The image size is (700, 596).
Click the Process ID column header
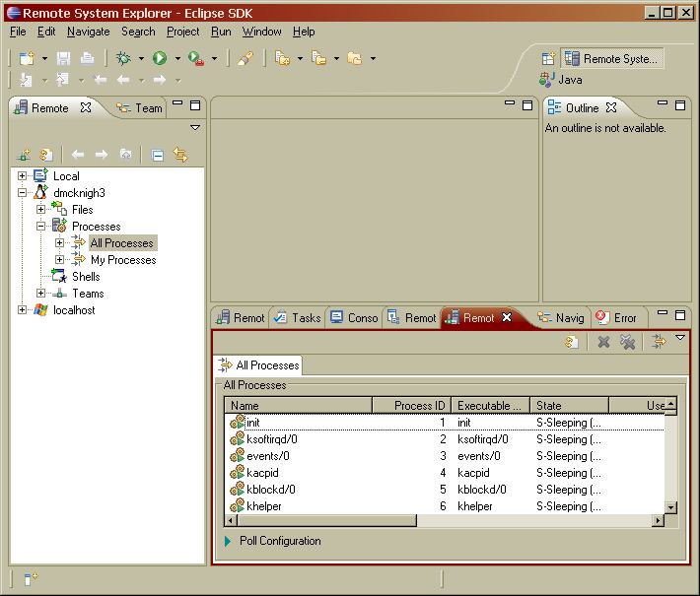[412, 405]
